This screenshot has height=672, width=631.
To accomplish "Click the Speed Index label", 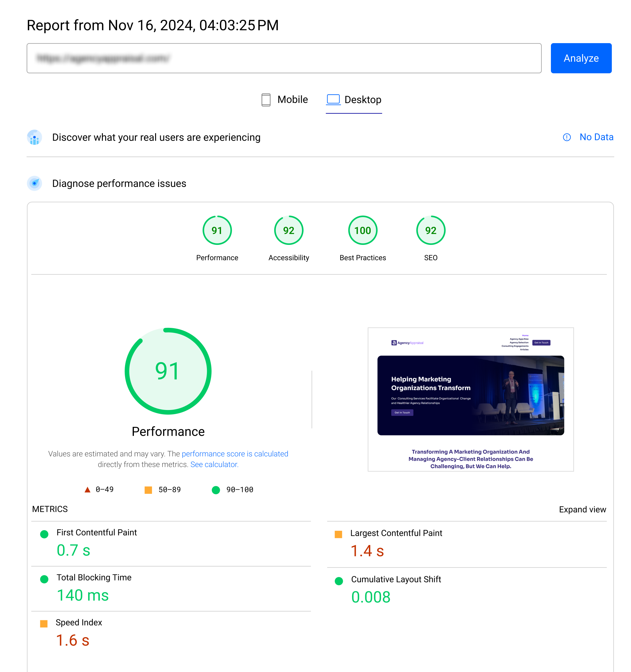I will pyautogui.click(x=78, y=622).
